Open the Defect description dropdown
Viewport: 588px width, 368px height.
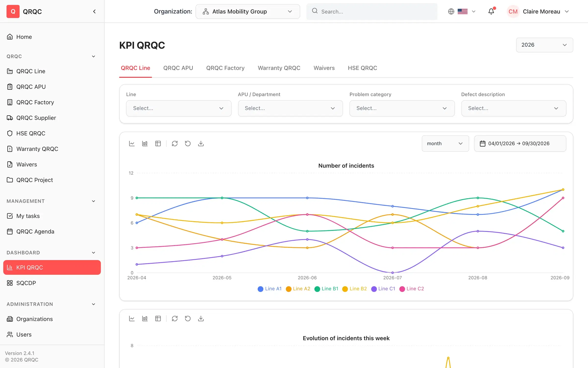coord(514,108)
